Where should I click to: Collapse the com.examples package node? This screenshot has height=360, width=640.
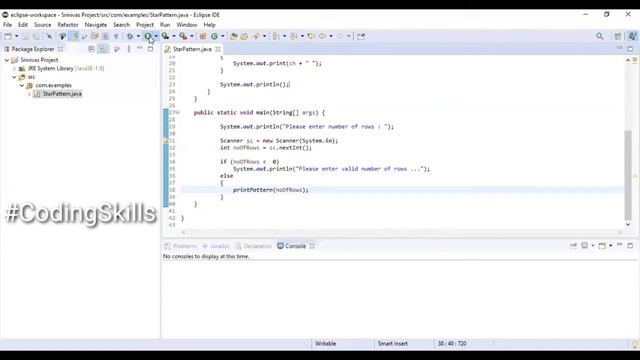(x=22, y=86)
